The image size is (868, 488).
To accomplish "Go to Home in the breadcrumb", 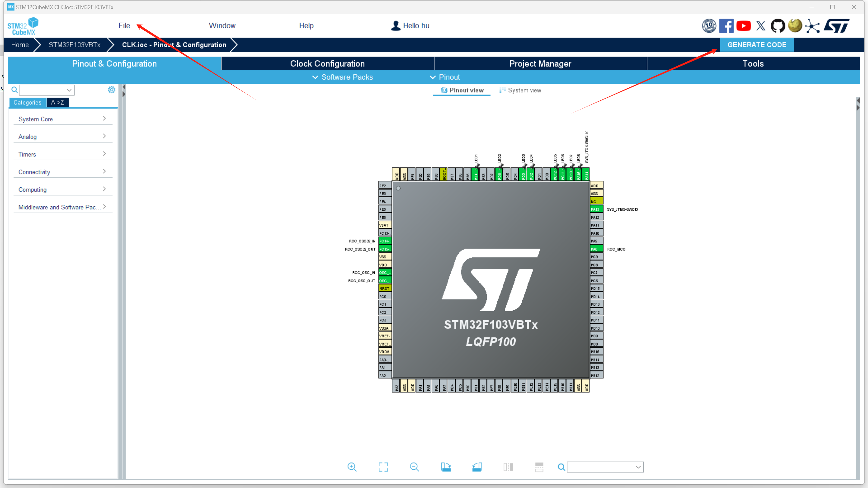I will click(20, 45).
